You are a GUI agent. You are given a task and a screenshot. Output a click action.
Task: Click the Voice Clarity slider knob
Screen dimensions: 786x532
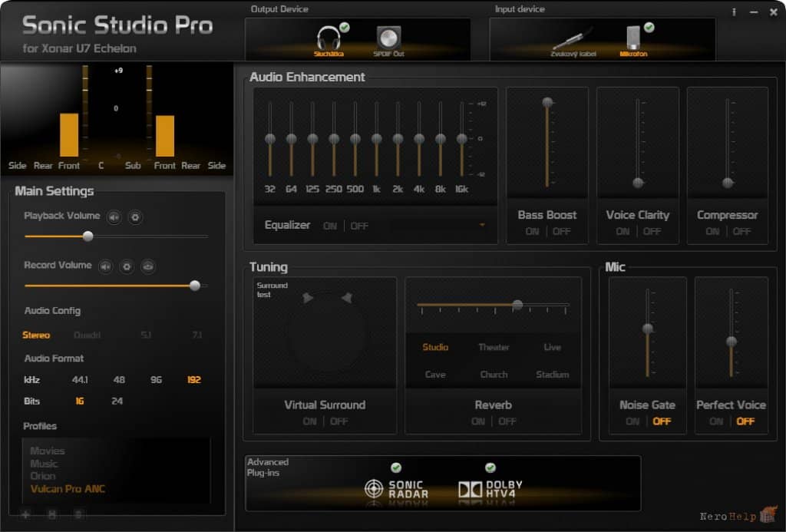coord(638,183)
